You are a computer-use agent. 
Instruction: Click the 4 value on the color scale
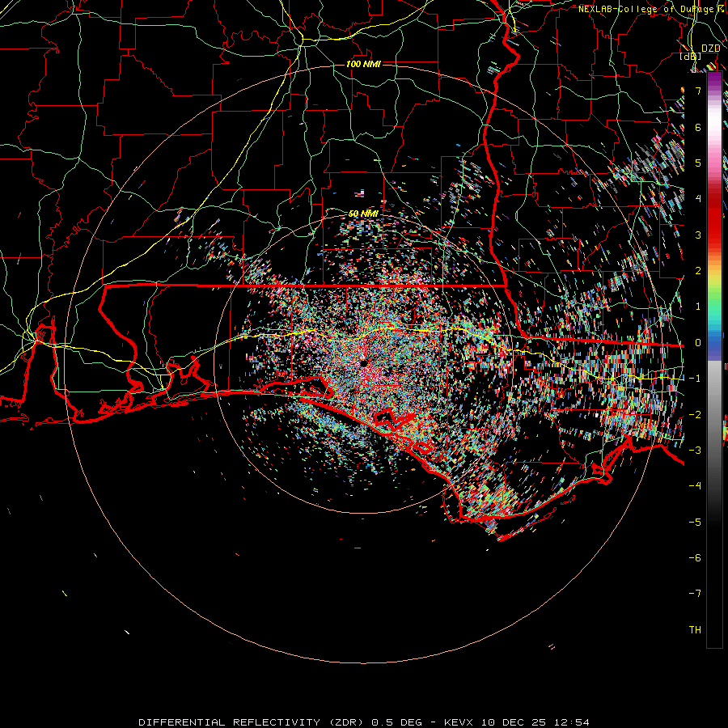tap(698, 199)
